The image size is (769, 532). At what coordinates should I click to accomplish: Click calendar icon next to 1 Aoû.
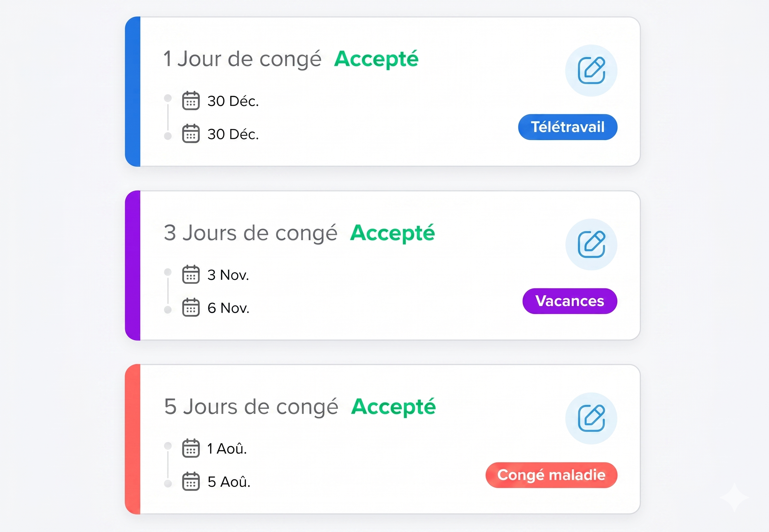191,448
